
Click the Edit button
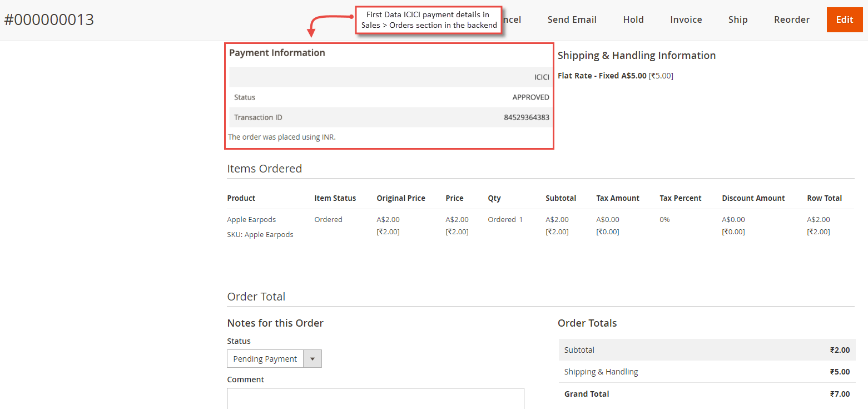click(844, 19)
